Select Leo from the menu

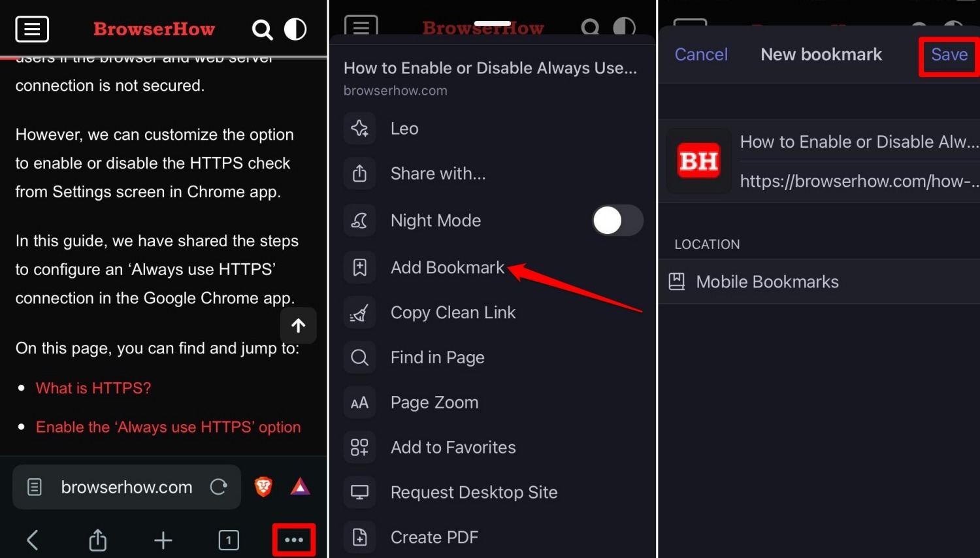[x=493, y=129]
